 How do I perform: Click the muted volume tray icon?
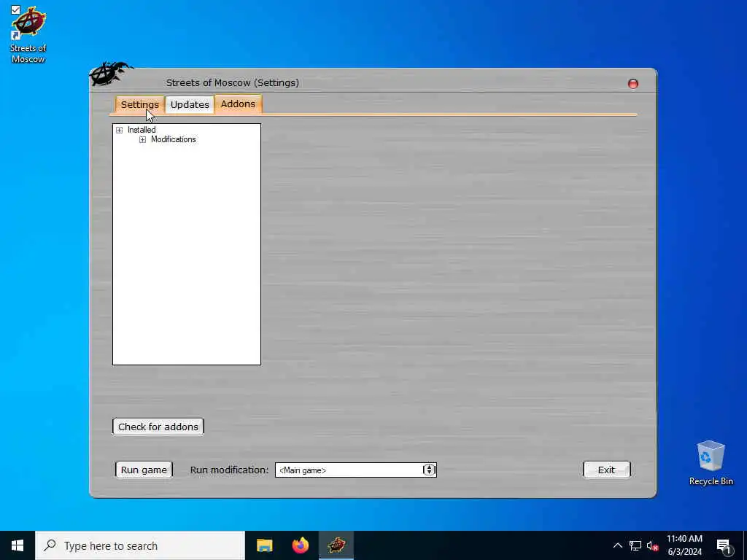(652, 545)
